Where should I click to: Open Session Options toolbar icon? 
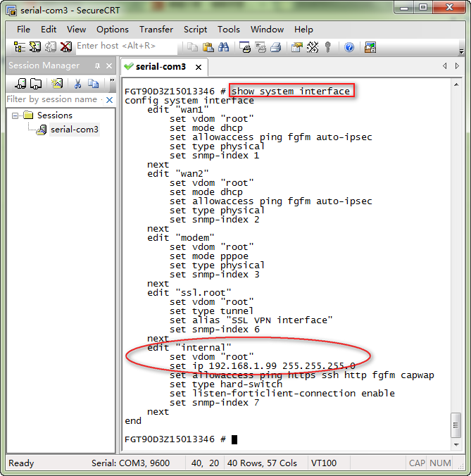pyautogui.click(x=297, y=47)
